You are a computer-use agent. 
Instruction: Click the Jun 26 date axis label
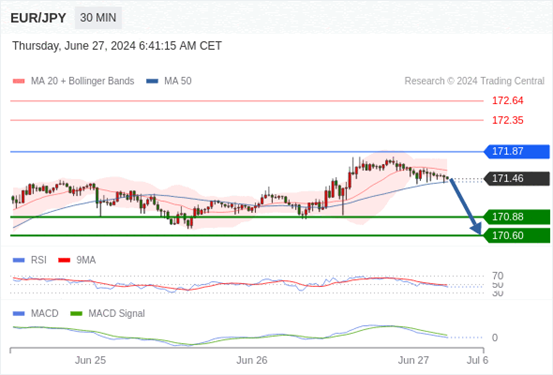point(252,360)
